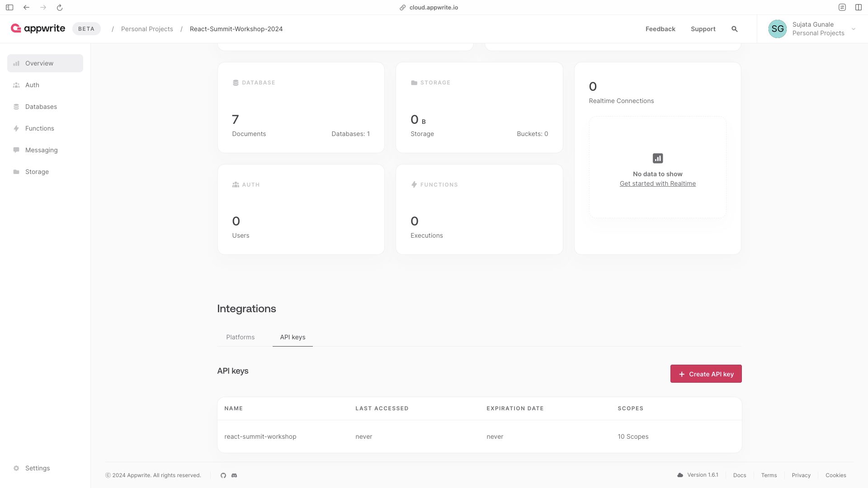This screenshot has height=488, width=868.
Task: Click the Appwrite logo
Action: coord(38,28)
